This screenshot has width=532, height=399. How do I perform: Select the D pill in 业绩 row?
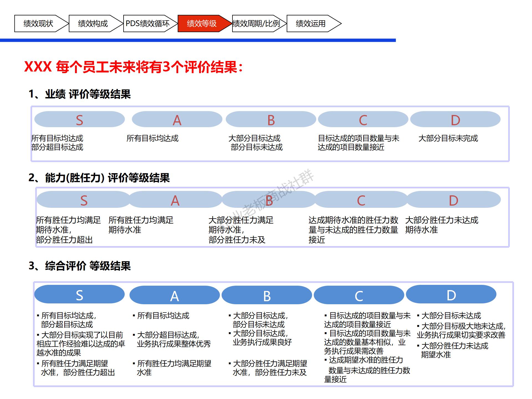pos(455,119)
